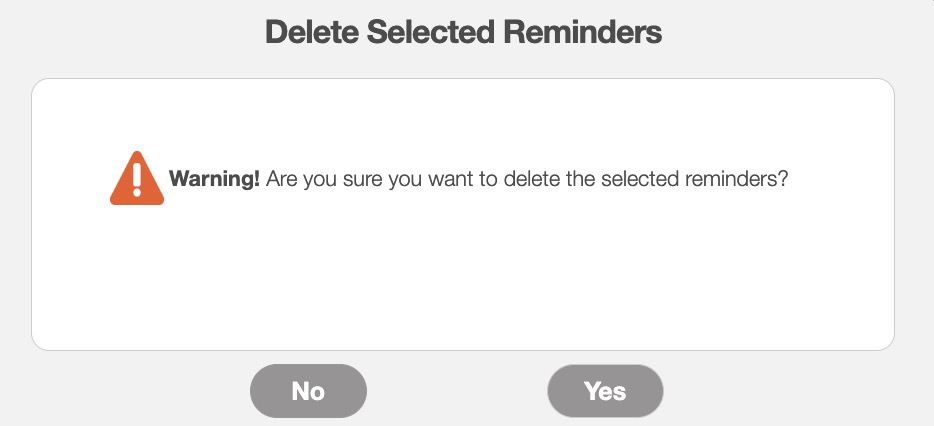This screenshot has height=426, width=934.
Task: Click the bold Warning! label
Action: [x=215, y=180]
